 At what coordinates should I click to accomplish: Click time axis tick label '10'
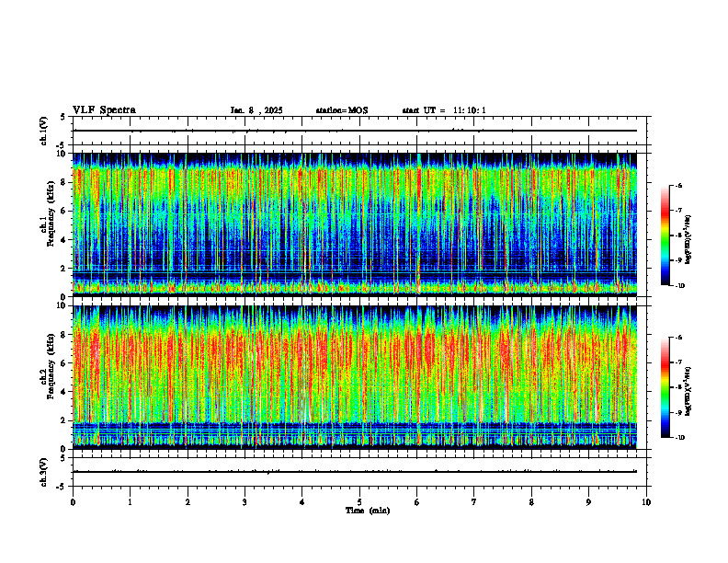coord(646,502)
